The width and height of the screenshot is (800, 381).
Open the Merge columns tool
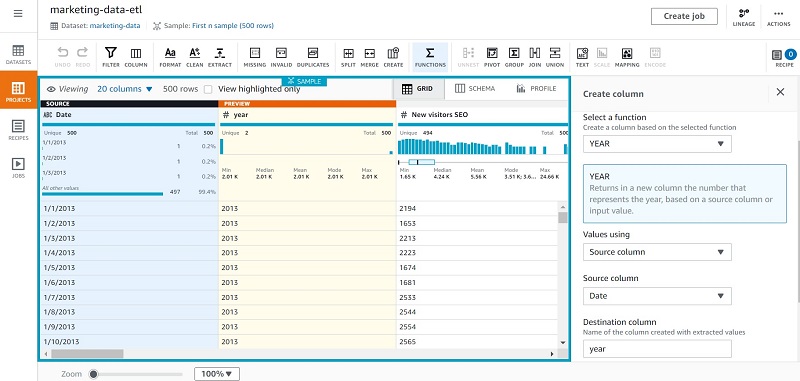point(369,57)
